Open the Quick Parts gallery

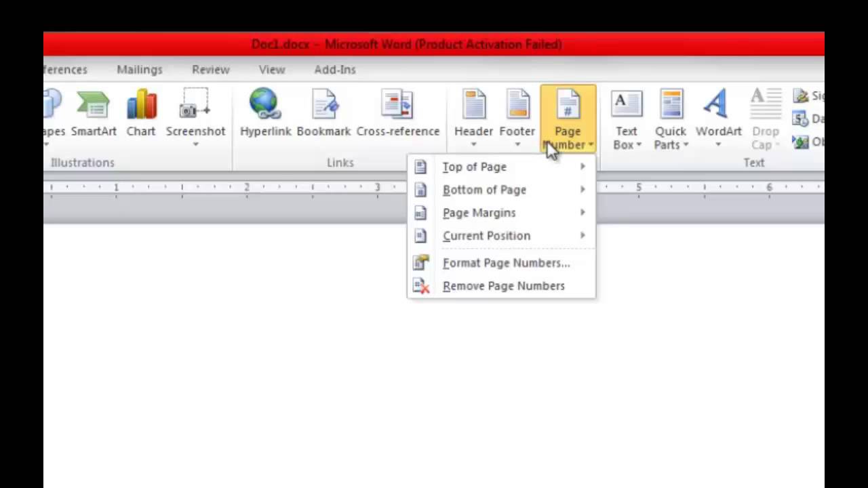point(671,119)
